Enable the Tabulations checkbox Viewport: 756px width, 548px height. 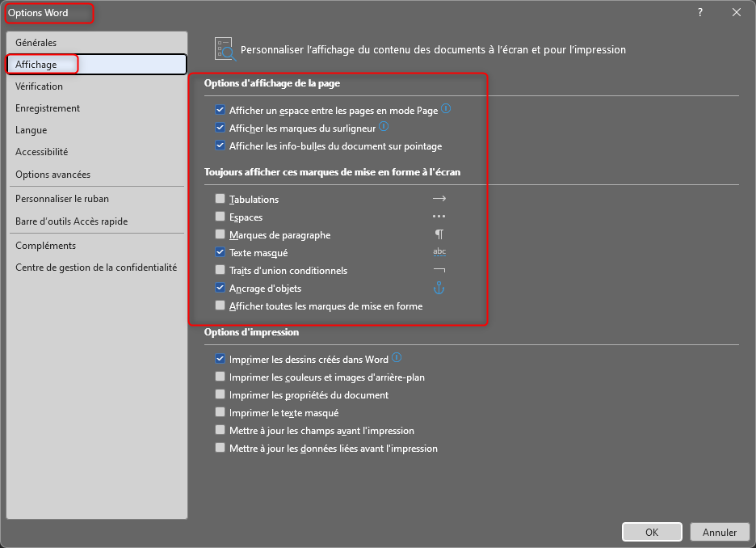click(x=220, y=200)
